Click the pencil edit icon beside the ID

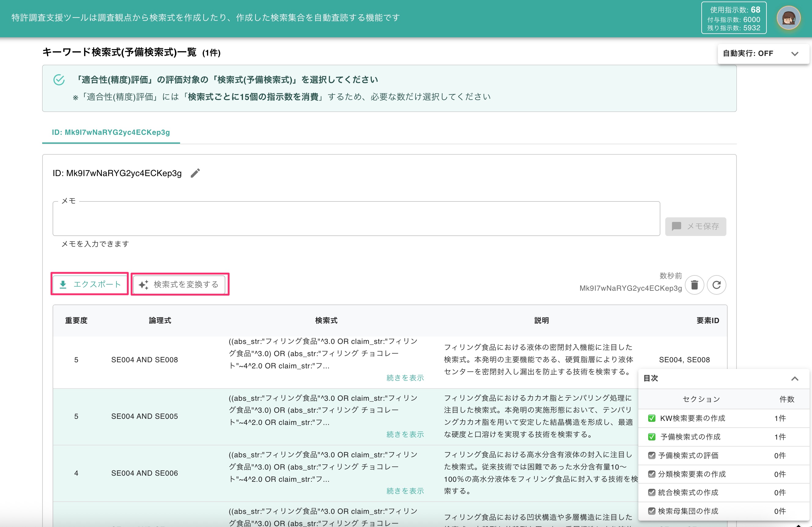click(x=195, y=173)
